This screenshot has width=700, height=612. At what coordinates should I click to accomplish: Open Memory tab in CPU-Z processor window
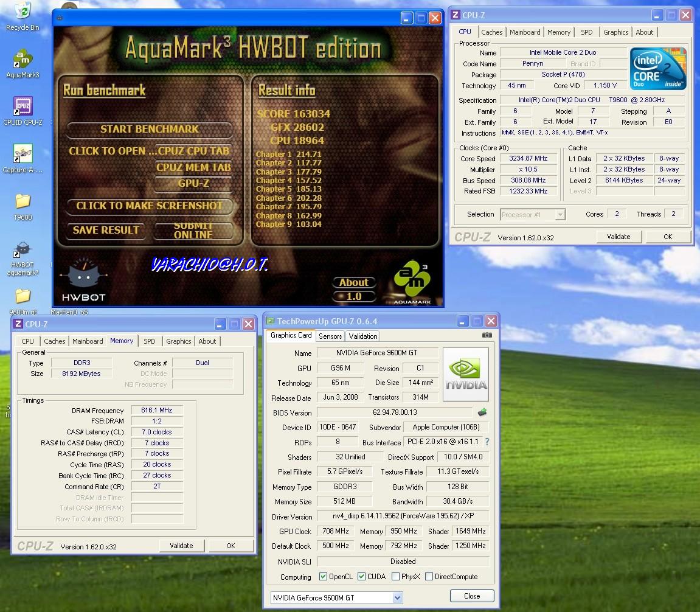(x=558, y=32)
